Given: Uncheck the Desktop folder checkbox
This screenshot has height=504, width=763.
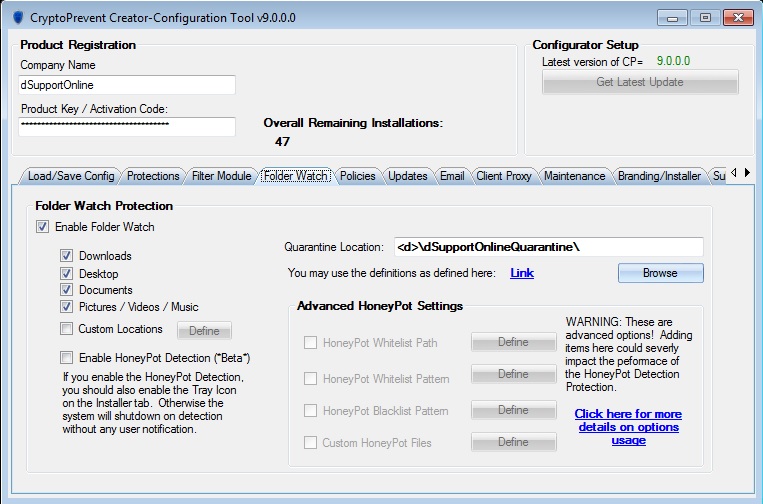Looking at the screenshot, I should point(66,273).
